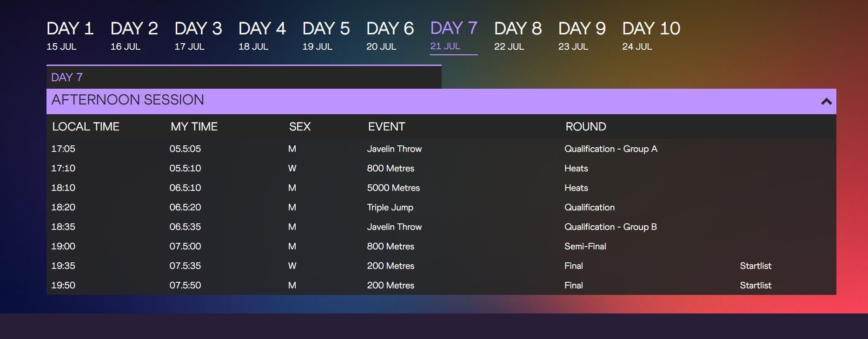Select Day 3 on 17 Jul
Screen dimensions: 868x339
click(198, 35)
